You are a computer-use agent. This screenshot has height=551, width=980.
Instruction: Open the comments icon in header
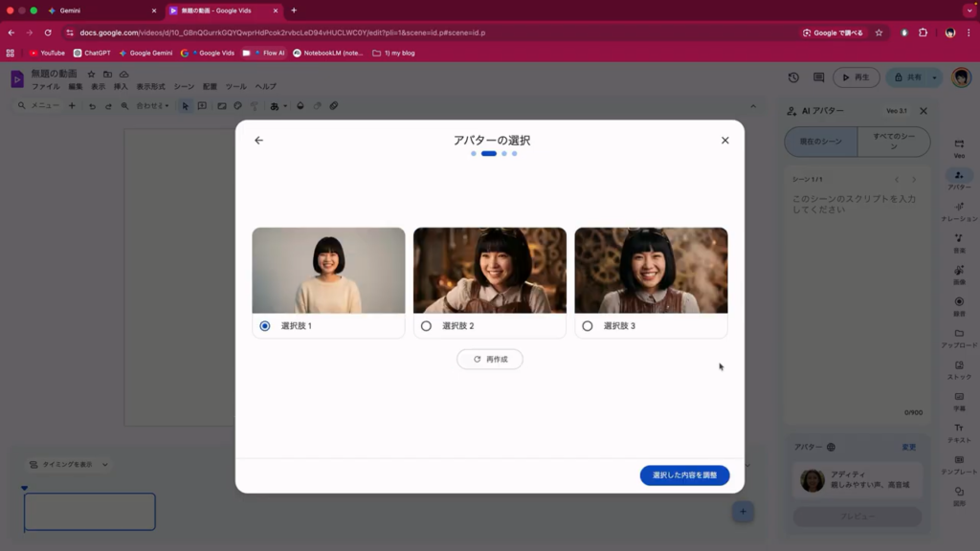pos(818,77)
